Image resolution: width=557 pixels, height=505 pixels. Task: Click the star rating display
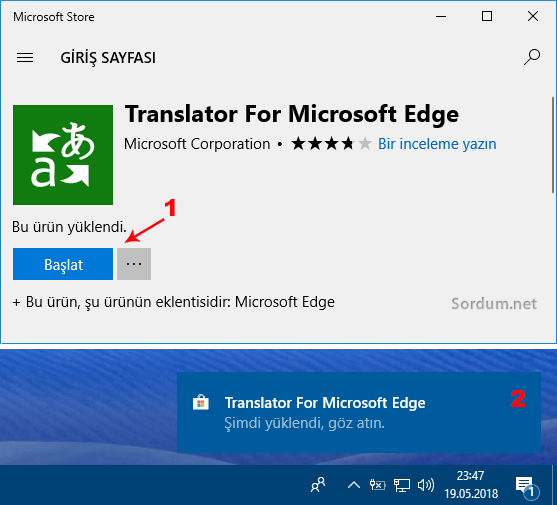coord(331,144)
